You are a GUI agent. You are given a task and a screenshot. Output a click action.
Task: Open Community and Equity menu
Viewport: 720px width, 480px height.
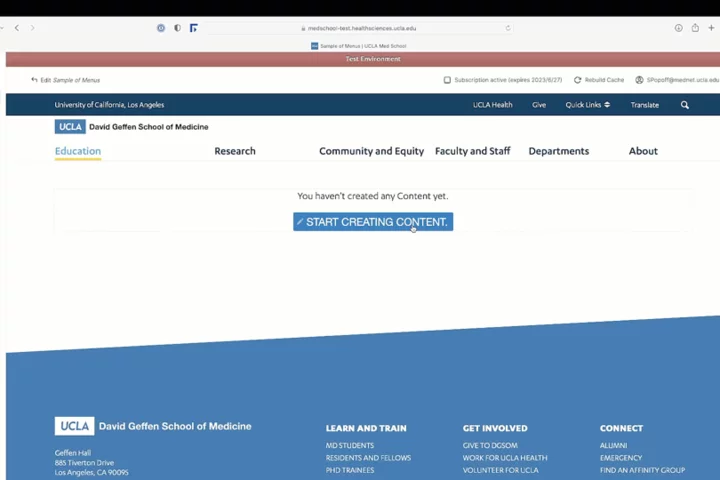pos(371,151)
